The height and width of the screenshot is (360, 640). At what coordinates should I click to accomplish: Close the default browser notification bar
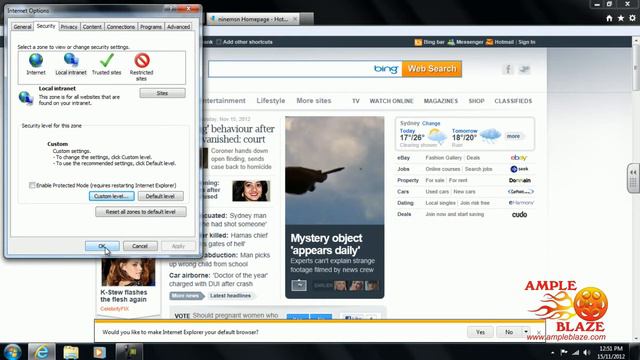539,332
